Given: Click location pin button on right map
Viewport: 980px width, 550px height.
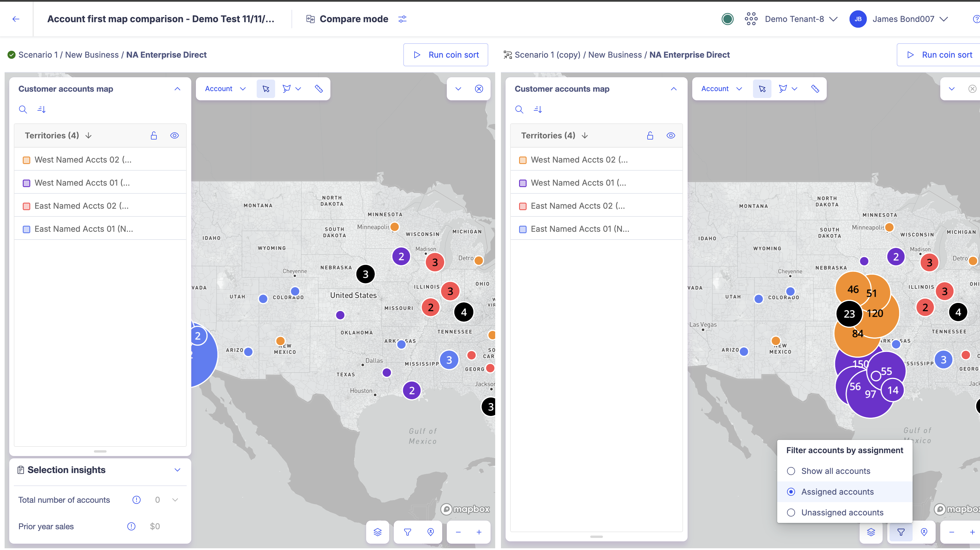Looking at the screenshot, I should coord(924,532).
